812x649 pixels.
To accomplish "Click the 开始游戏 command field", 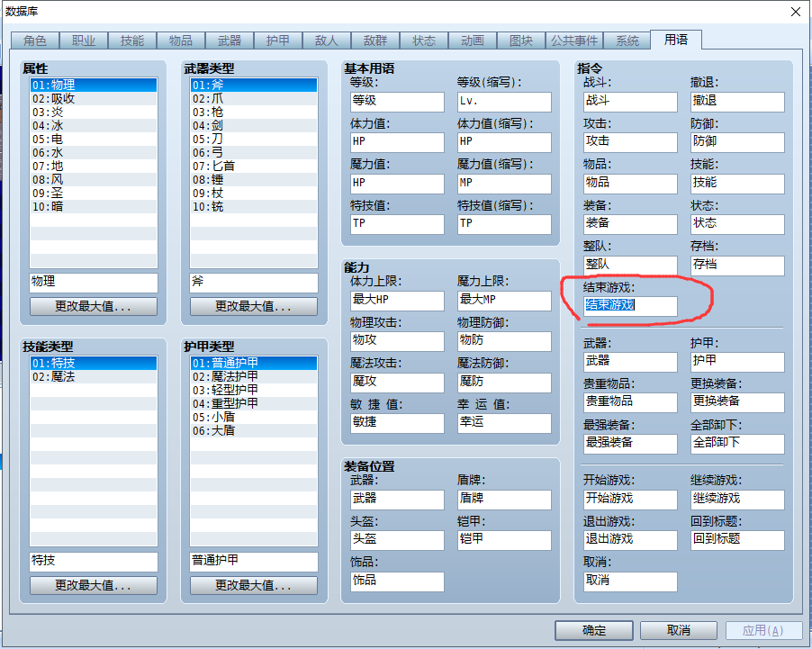I will pyautogui.click(x=630, y=500).
